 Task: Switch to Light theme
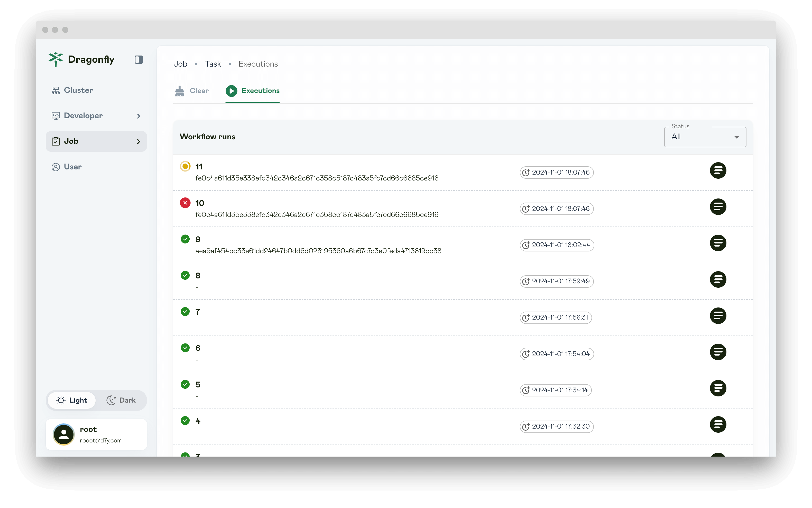tap(72, 400)
